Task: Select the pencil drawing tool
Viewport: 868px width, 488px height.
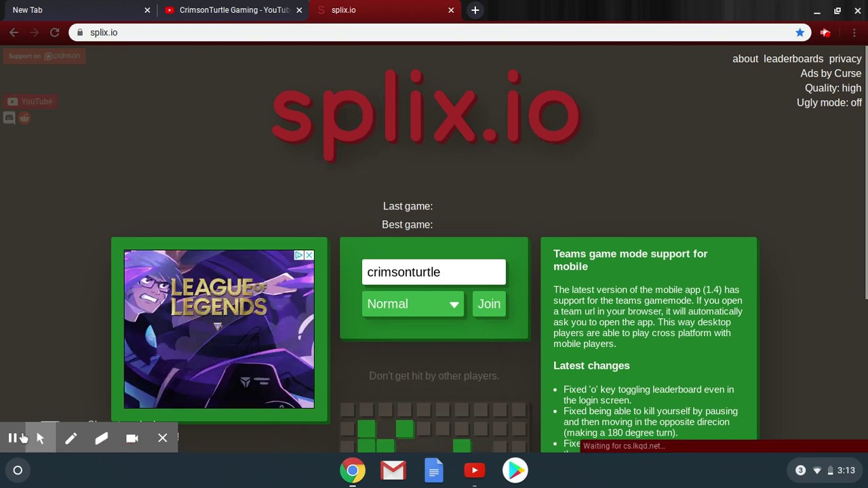Action: 71,439
